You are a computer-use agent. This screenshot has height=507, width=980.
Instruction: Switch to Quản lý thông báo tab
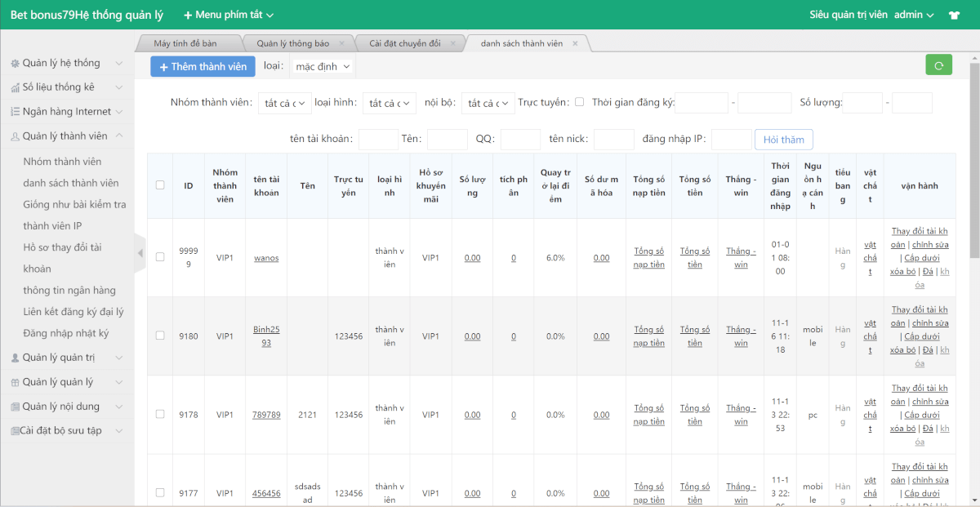click(x=293, y=43)
